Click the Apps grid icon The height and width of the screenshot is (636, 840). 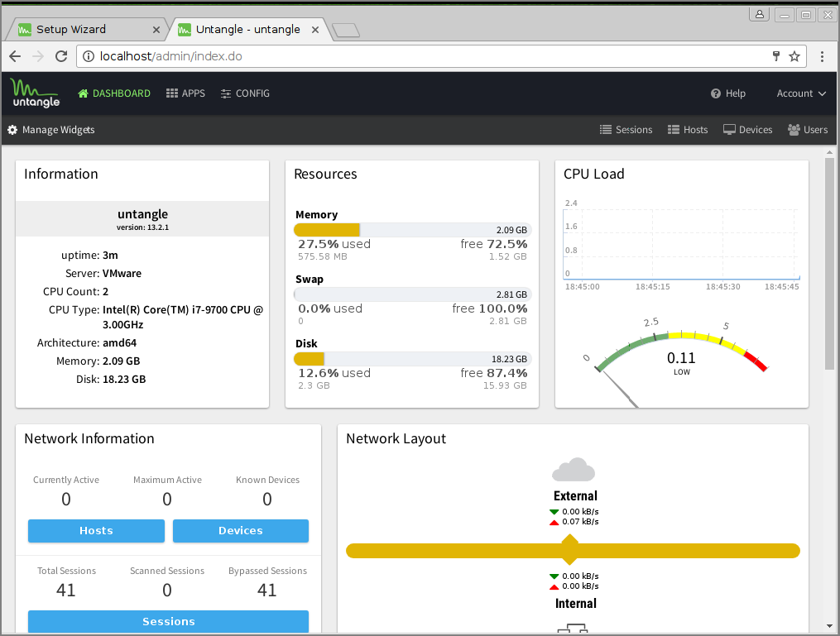coord(172,93)
